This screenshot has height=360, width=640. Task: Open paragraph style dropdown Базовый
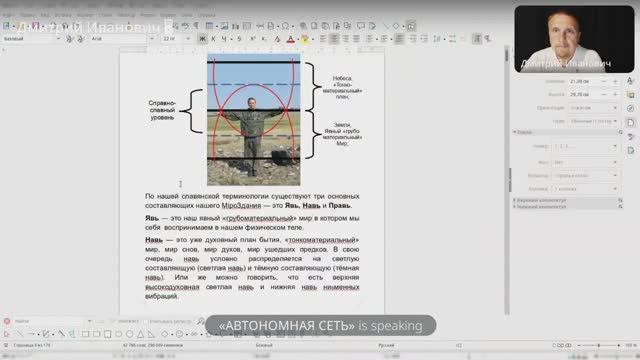pos(58,38)
